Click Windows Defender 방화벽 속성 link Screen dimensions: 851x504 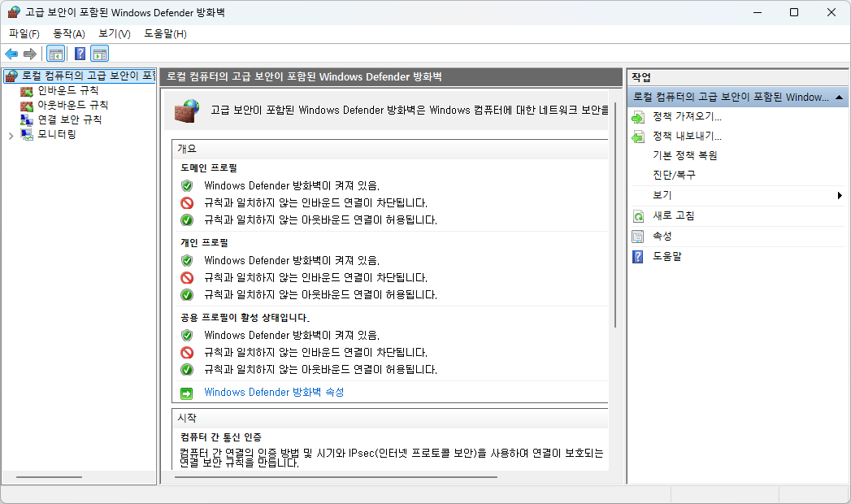click(274, 392)
